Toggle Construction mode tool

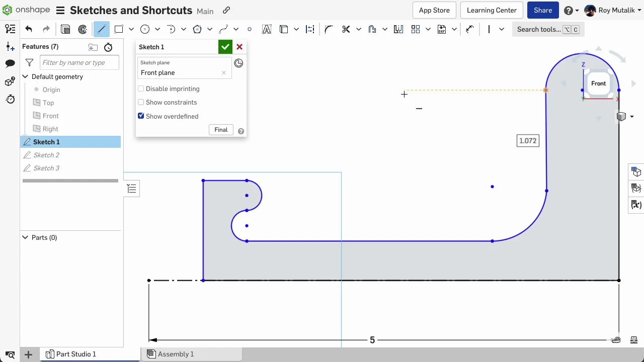(x=310, y=29)
